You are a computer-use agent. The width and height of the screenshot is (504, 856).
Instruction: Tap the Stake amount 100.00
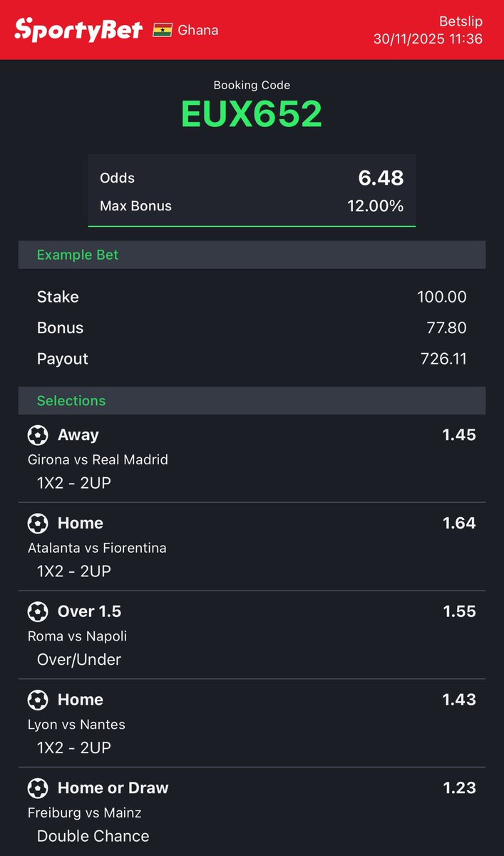442,297
